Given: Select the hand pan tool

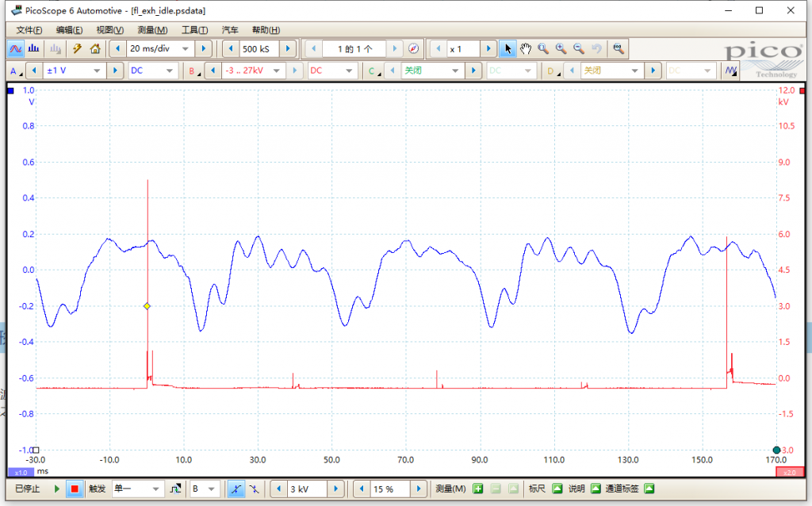Looking at the screenshot, I should click(526, 48).
